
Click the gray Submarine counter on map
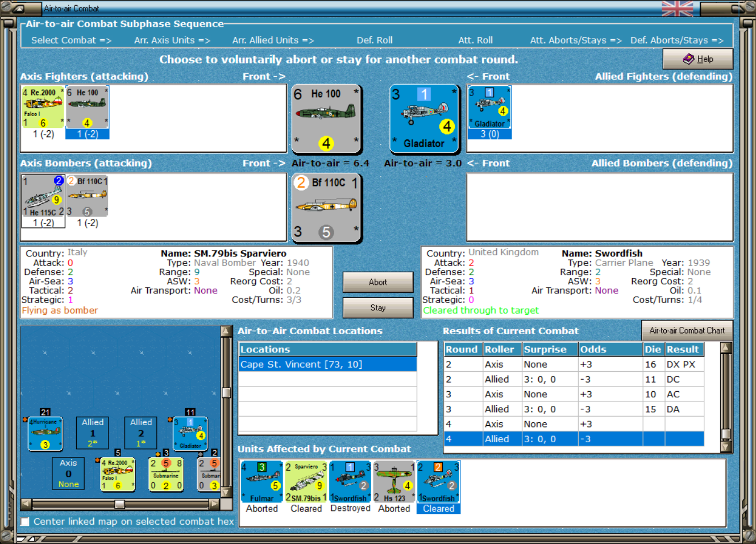pyautogui.click(x=209, y=475)
